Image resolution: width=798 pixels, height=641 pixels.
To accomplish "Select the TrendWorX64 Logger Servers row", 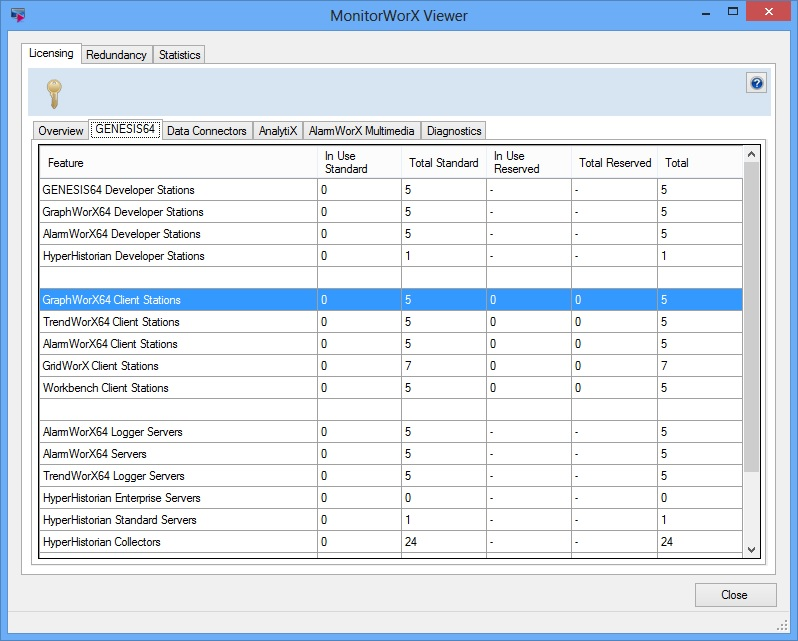I will (113, 476).
